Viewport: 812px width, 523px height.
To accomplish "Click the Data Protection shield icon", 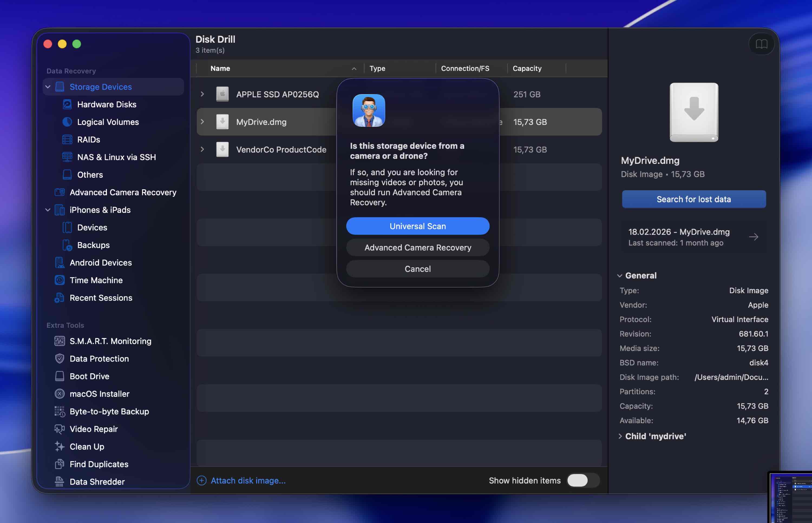I will point(60,359).
